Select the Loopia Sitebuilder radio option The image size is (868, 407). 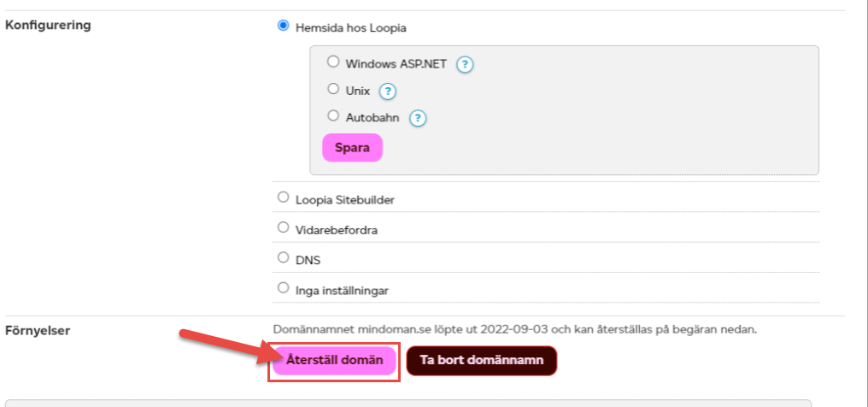click(284, 198)
